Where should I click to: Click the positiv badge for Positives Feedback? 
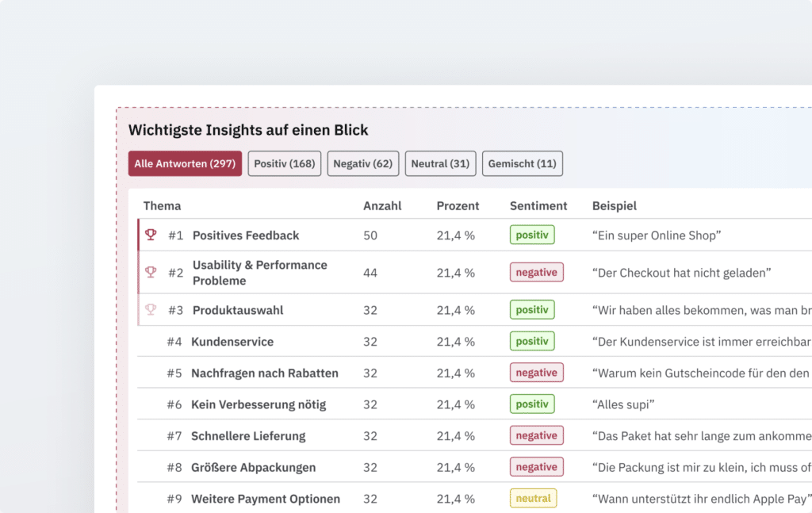(x=531, y=235)
